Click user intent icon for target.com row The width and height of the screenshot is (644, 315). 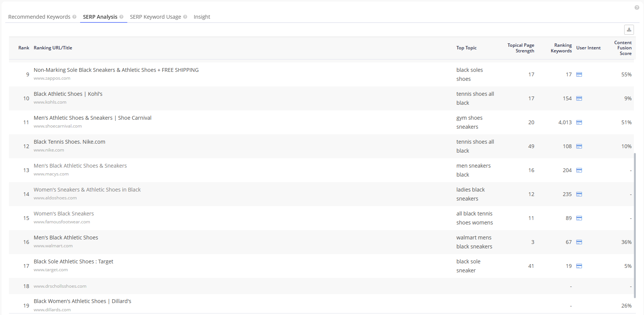[579, 266]
